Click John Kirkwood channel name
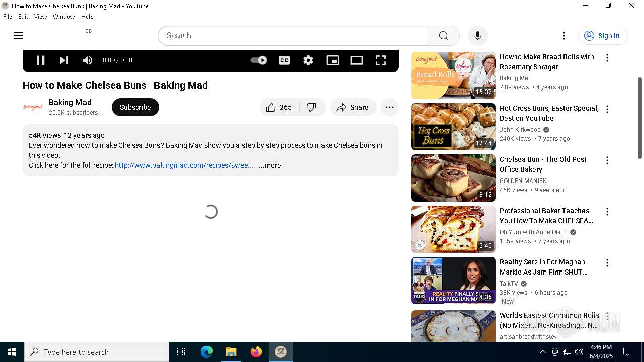 click(x=520, y=130)
